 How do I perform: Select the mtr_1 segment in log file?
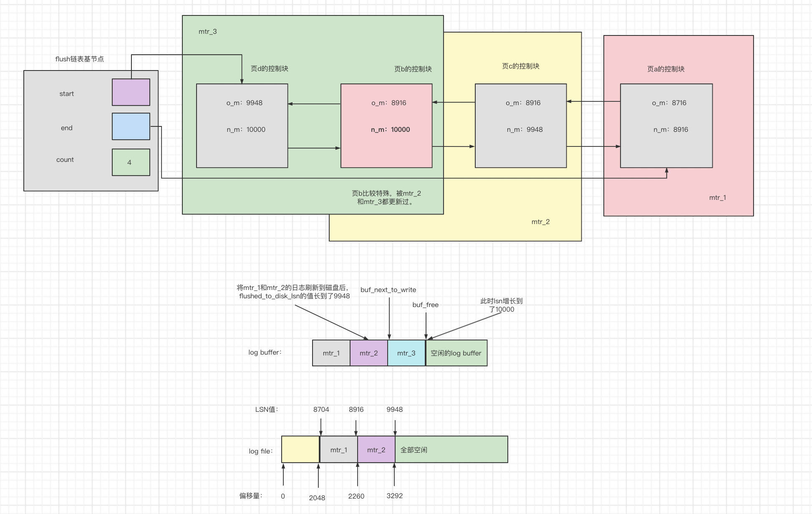point(338,450)
